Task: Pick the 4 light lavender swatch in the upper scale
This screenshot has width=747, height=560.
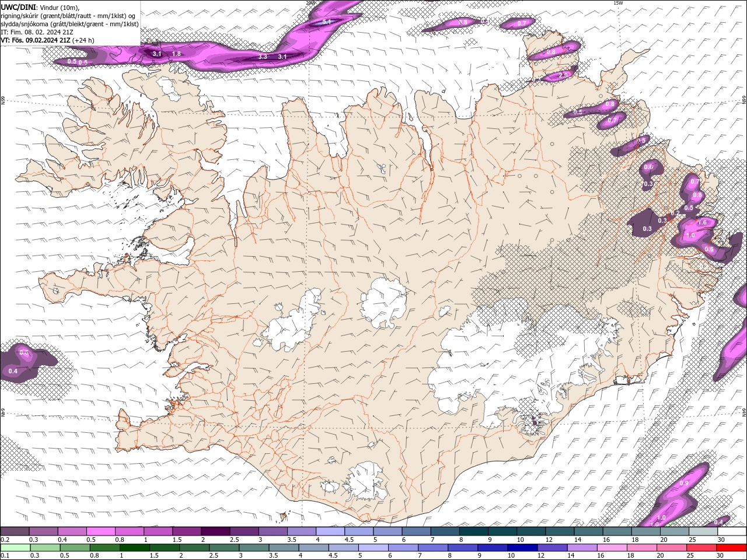Action: (x=330, y=531)
